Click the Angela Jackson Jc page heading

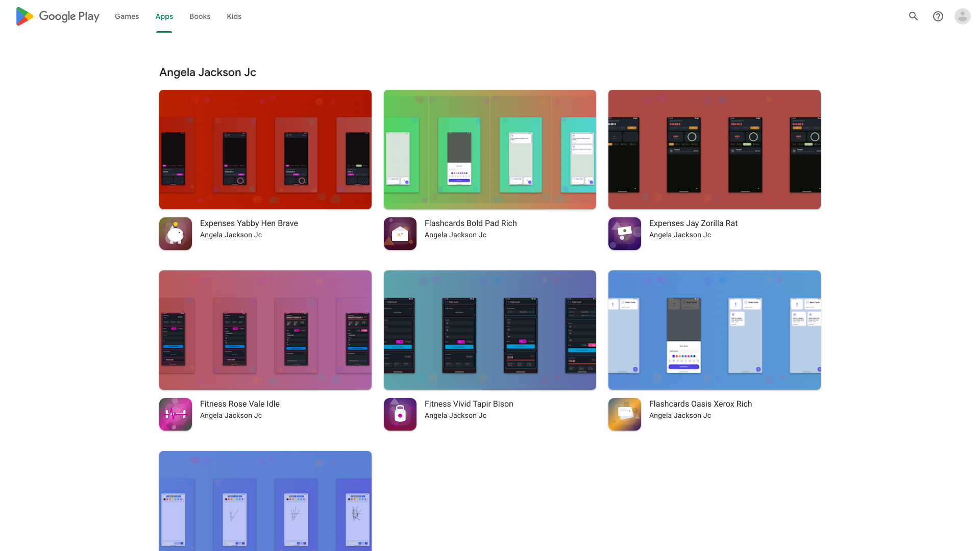click(208, 72)
